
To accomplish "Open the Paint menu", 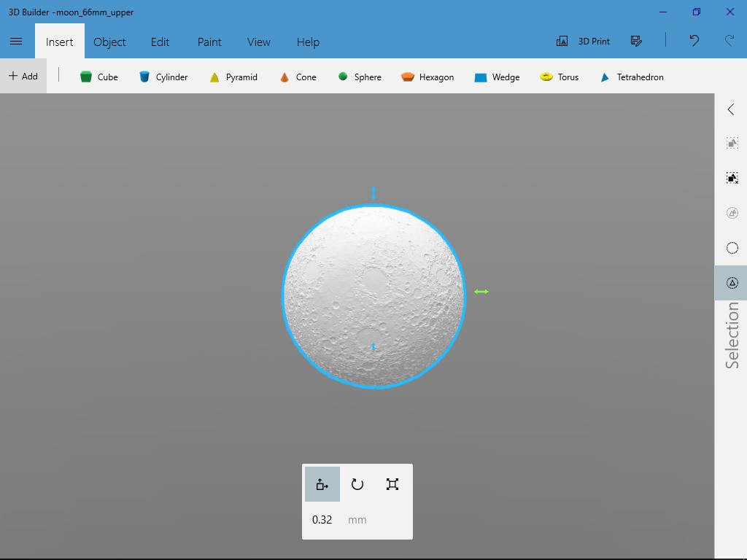I will (x=209, y=42).
